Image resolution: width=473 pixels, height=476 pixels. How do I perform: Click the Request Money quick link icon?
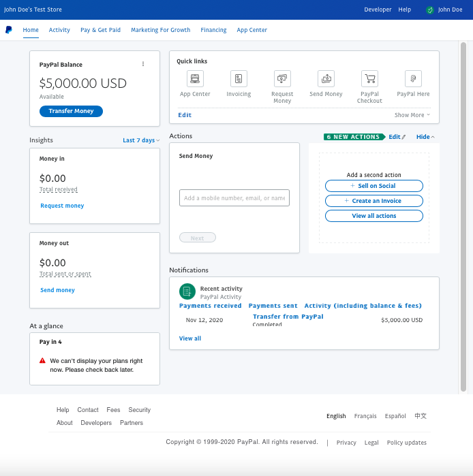point(282,78)
